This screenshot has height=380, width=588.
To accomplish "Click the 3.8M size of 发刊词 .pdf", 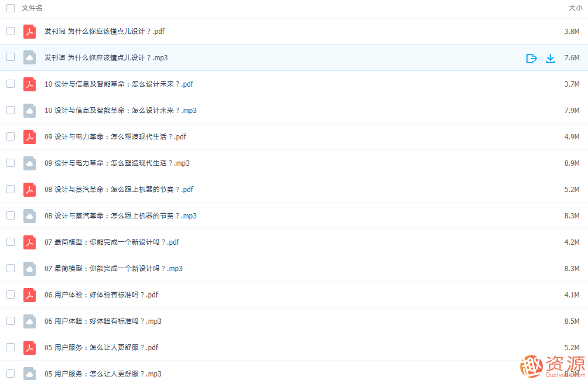I will tap(572, 32).
